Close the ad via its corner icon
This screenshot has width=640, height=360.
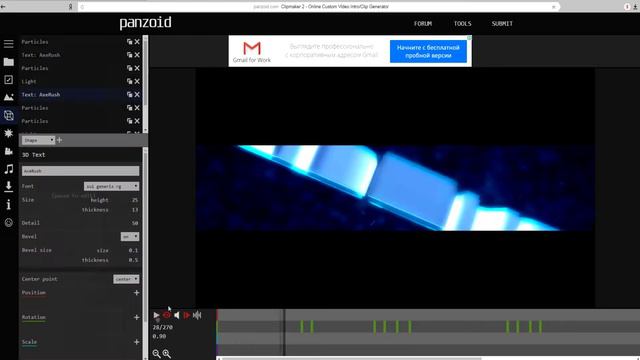[x=469, y=38]
